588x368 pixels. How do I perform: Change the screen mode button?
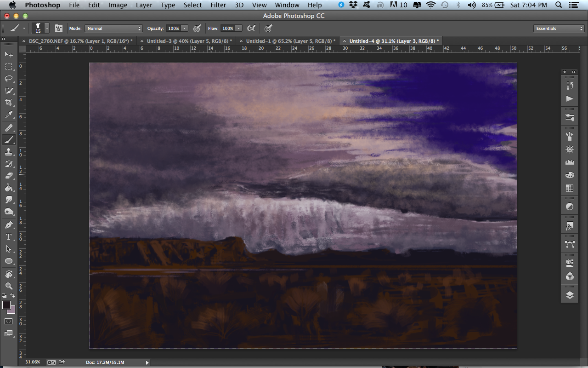pyautogui.click(x=9, y=333)
